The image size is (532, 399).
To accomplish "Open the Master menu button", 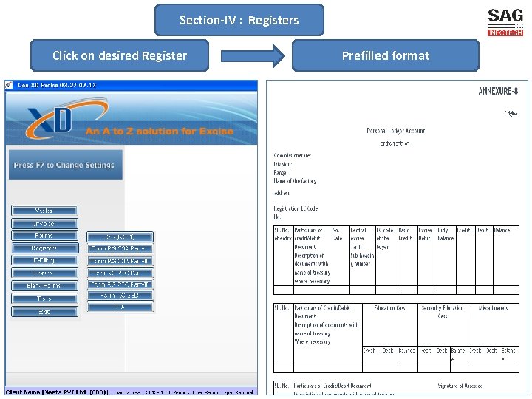I will point(44,211).
